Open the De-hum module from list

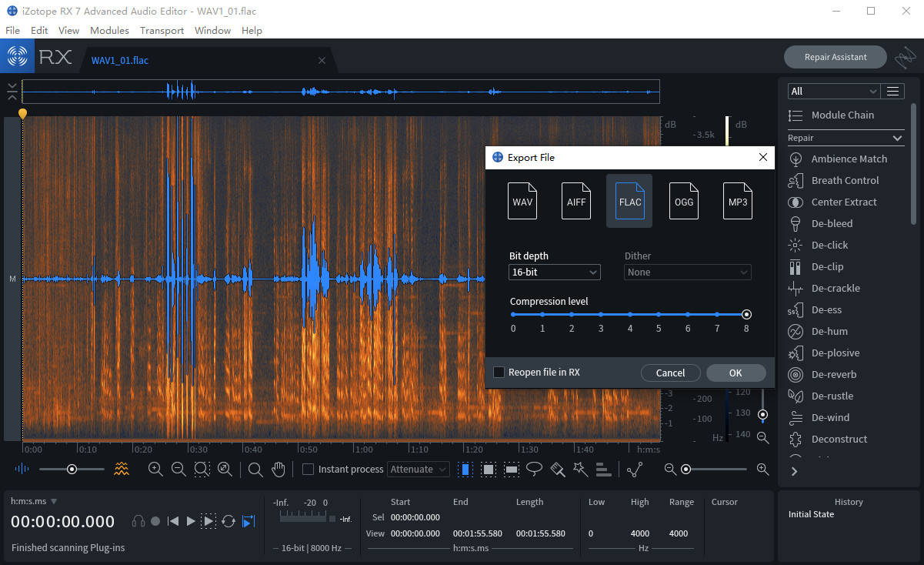pyautogui.click(x=829, y=331)
